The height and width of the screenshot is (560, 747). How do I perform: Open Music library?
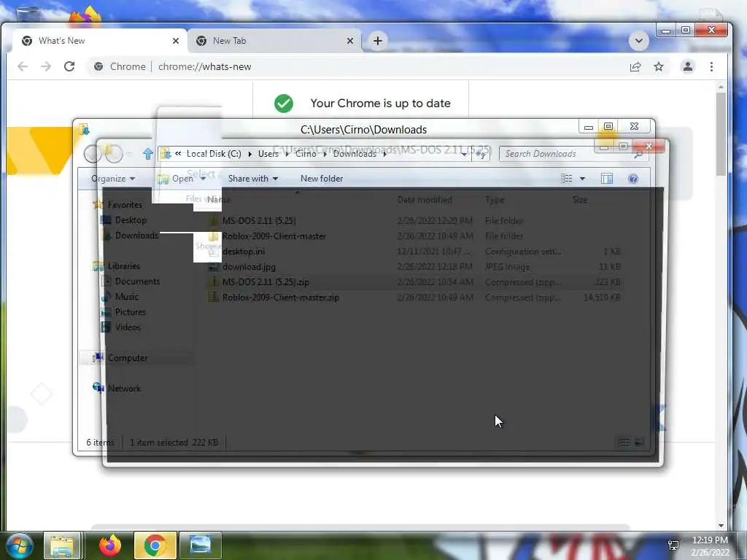tap(127, 296)
